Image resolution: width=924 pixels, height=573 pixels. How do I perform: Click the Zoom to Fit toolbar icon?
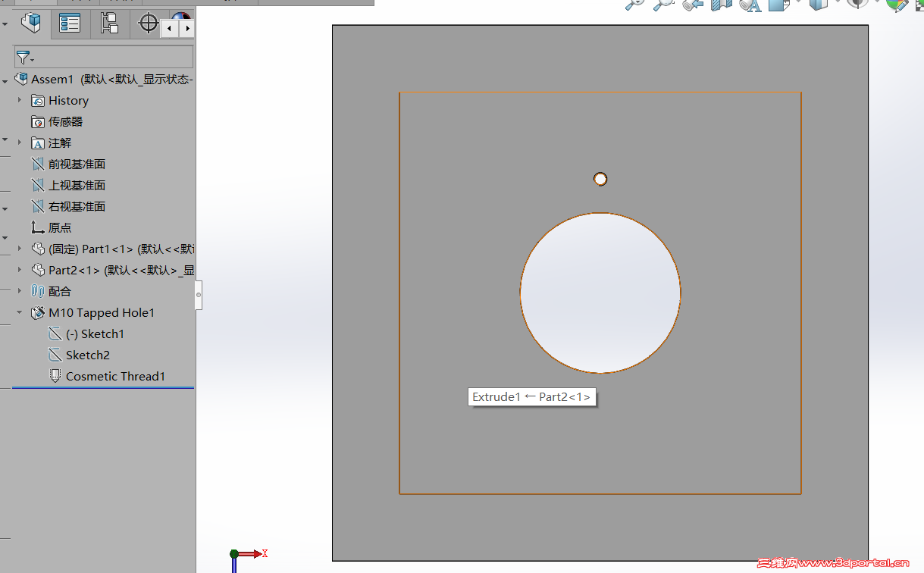tap(634, 4)
